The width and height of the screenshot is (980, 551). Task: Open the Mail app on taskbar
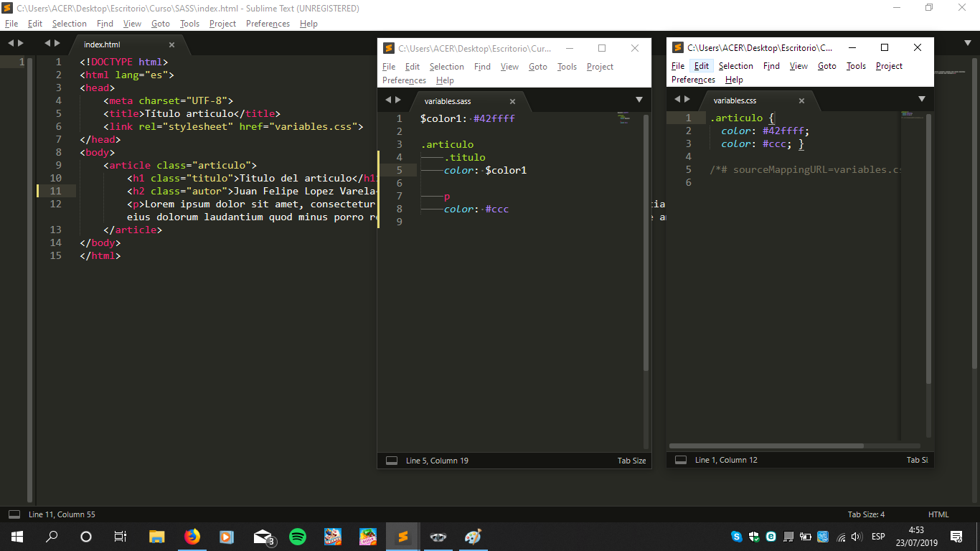(263, 537)
